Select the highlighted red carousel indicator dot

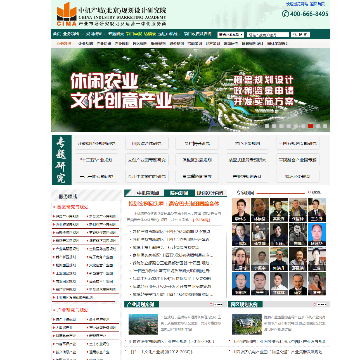[310, 126]
